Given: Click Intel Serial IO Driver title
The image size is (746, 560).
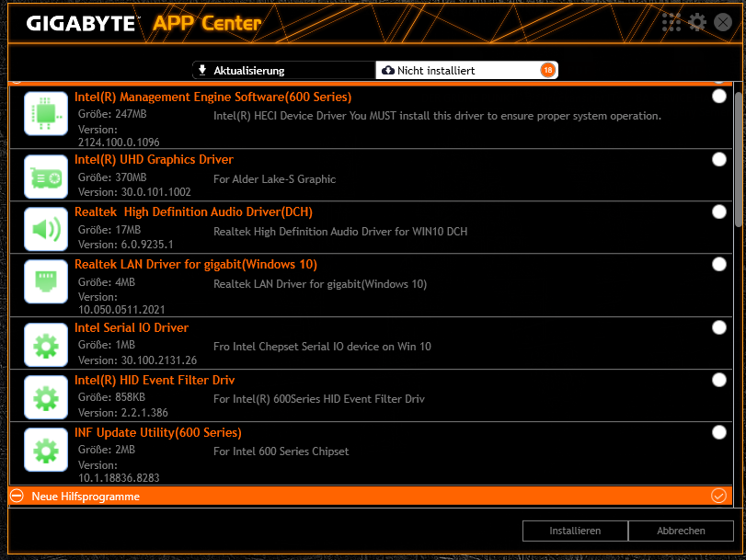Looking at the screenshot, I should 132,327.
